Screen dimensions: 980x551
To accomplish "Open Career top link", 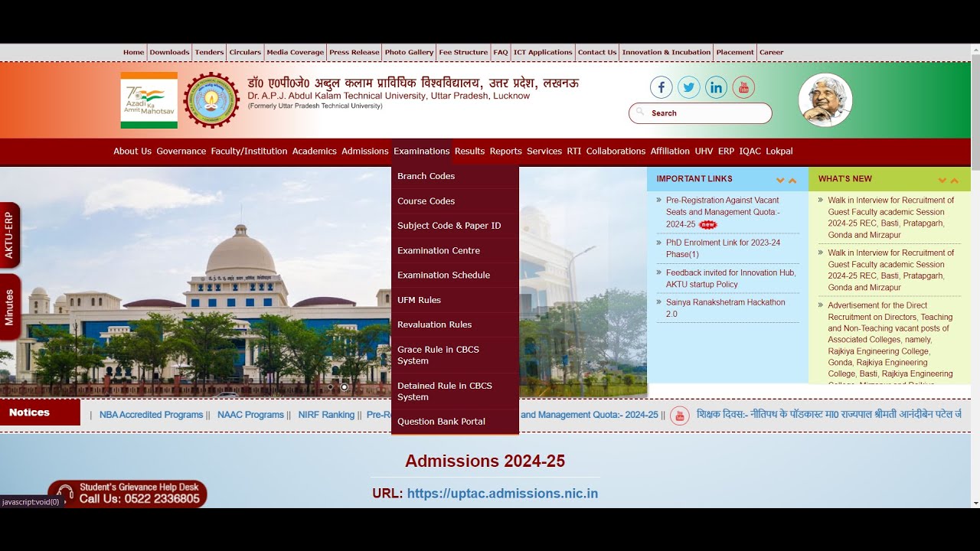I will (771, 52).
